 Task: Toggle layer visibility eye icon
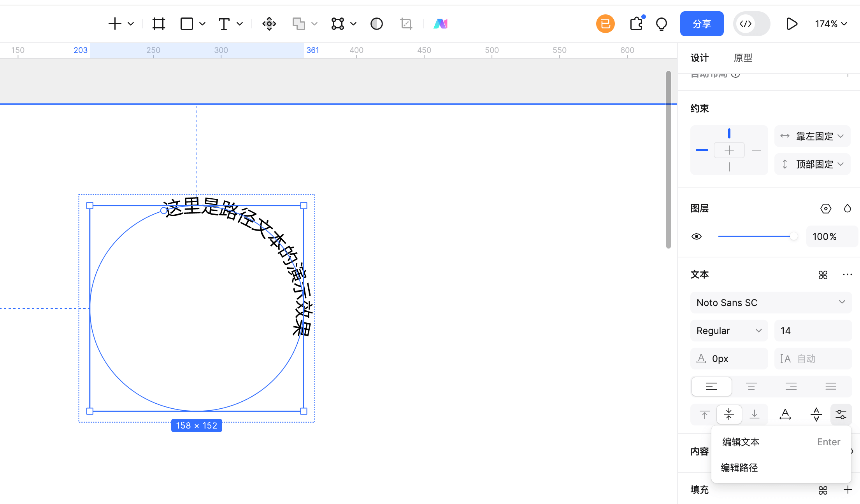tap(697, 236)
